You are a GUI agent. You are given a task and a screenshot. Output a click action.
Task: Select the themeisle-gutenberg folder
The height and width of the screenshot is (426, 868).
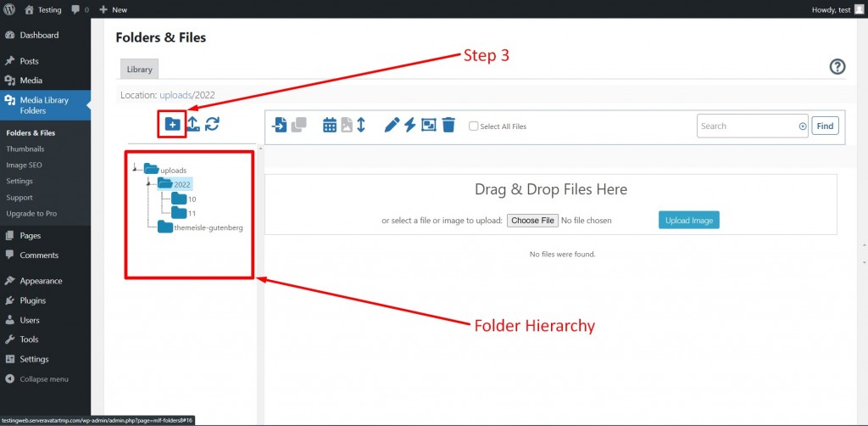(200, 227)
